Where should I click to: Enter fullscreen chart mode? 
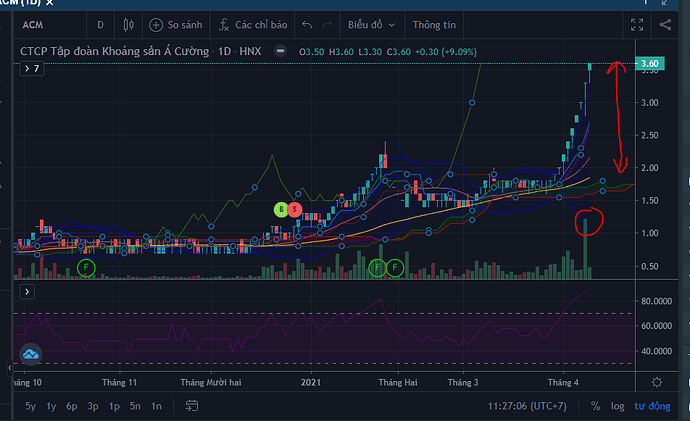click(636, 24)
